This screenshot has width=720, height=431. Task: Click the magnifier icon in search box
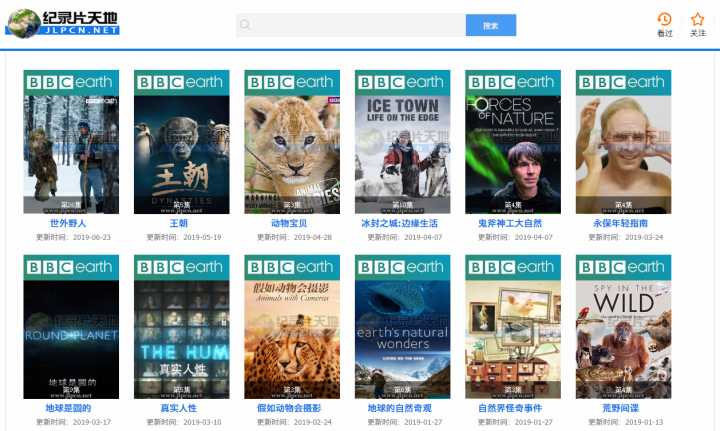[245, 25]
